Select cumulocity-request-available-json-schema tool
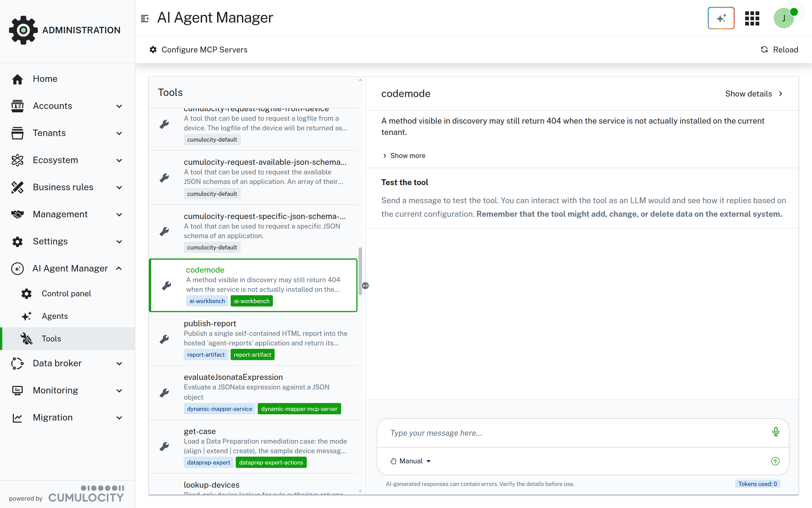Image resolution: width=812 pixels, height=508 pixels. coord(253,178)
